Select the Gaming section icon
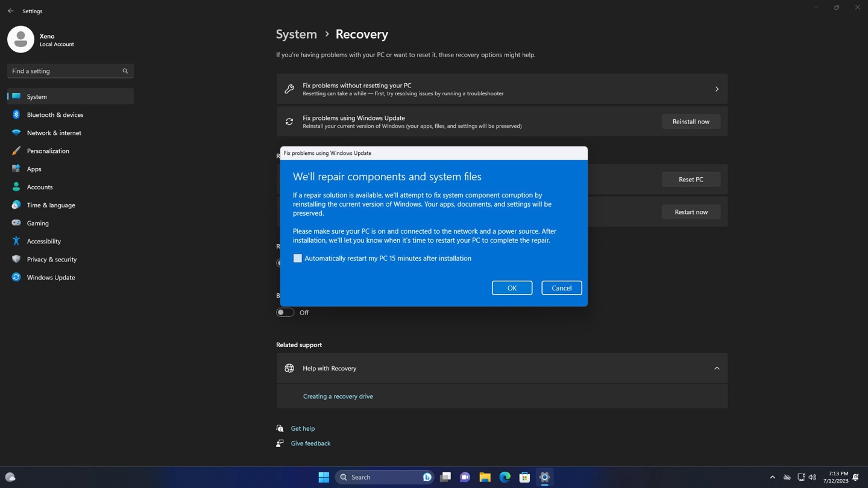The width and height of the screenshot is (868, 488). tap(16, 223)
